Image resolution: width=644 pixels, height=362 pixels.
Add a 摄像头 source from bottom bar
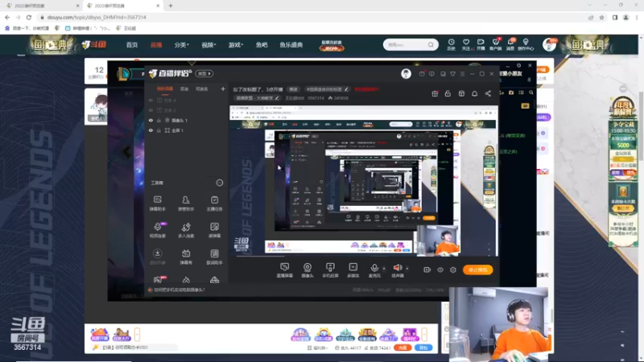point(308,270)
